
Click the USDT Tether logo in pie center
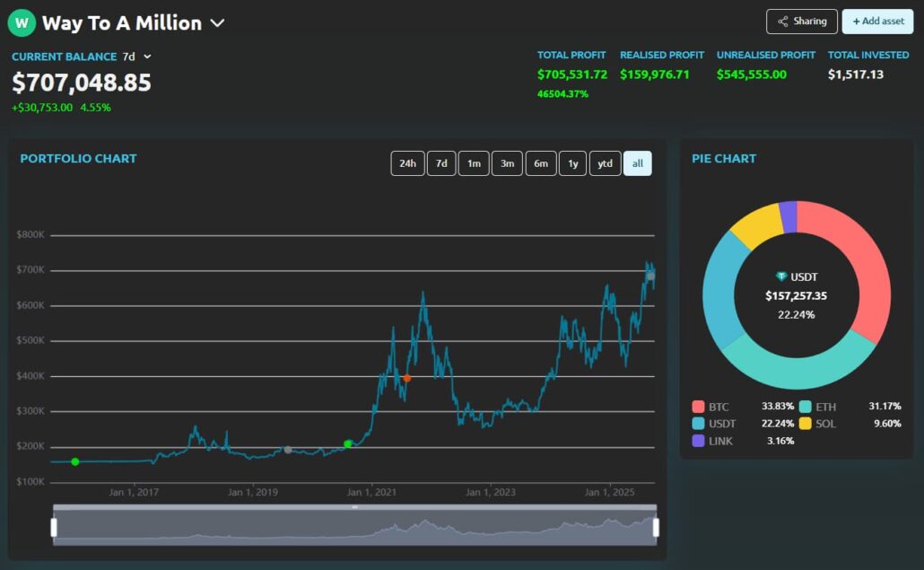click(x=781, y=277)
